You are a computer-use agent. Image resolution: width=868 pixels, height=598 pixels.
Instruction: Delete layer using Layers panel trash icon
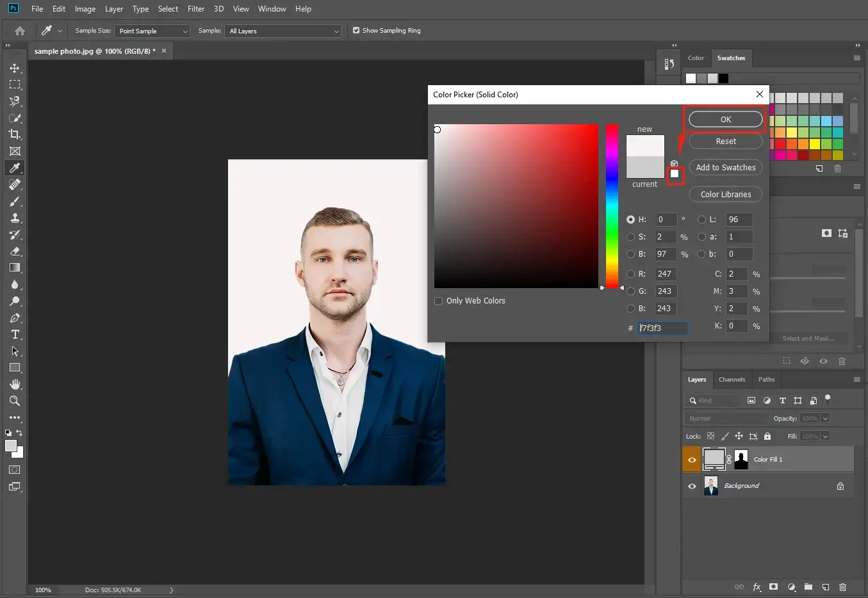842,587
